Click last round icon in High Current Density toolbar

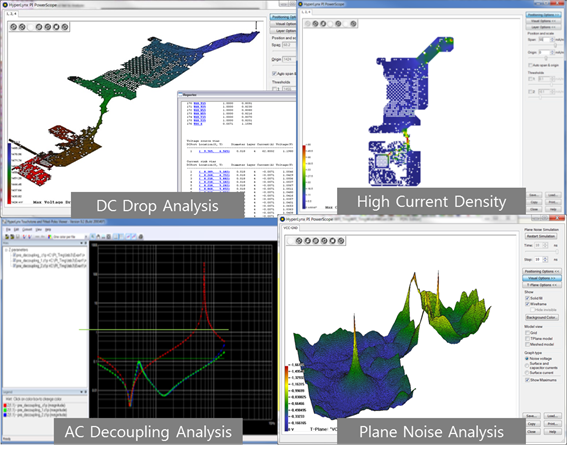click(x=353, y=24)
